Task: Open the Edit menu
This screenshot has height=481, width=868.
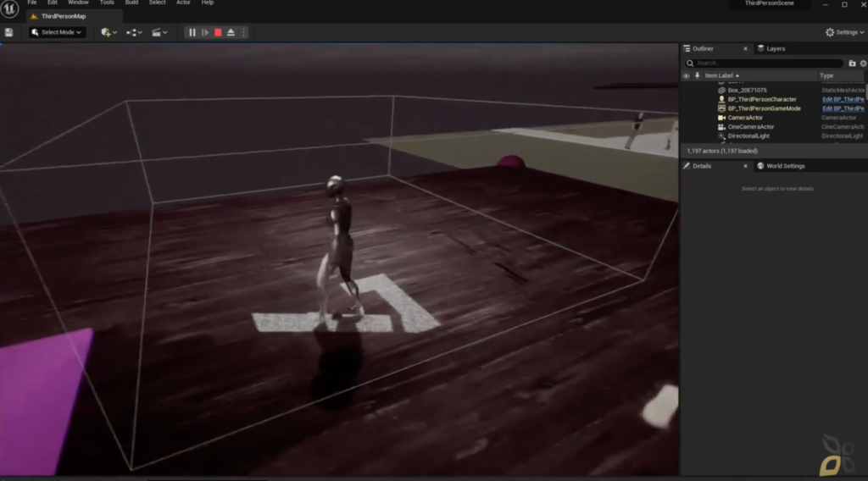Action: [53, 3]
